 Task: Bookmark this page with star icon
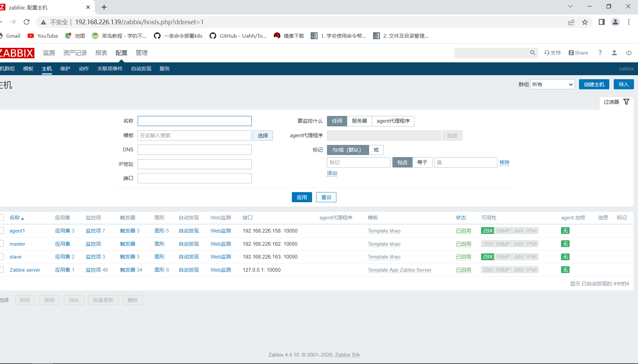tap(585, 22)
